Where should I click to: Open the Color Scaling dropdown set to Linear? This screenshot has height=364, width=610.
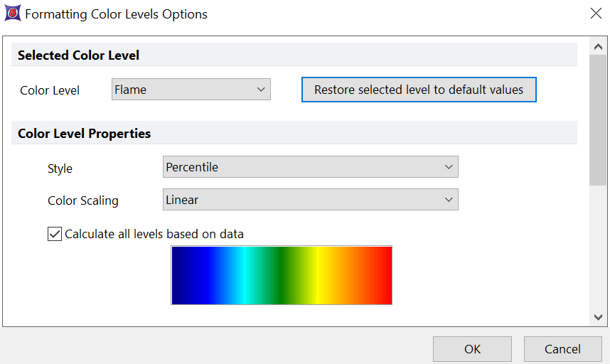[x=310, y=200]
